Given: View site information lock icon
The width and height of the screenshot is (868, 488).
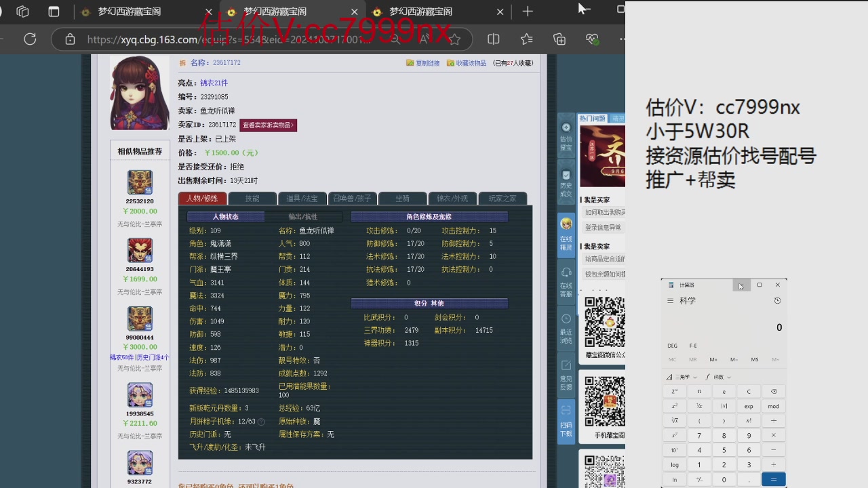Looking at the screenshot, I should tap(70, 39).
